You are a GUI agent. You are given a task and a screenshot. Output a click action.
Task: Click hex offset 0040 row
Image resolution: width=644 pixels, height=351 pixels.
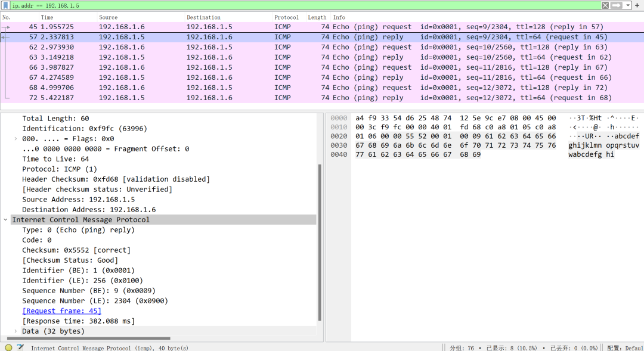pyautogui.click(x=418, y=154)
